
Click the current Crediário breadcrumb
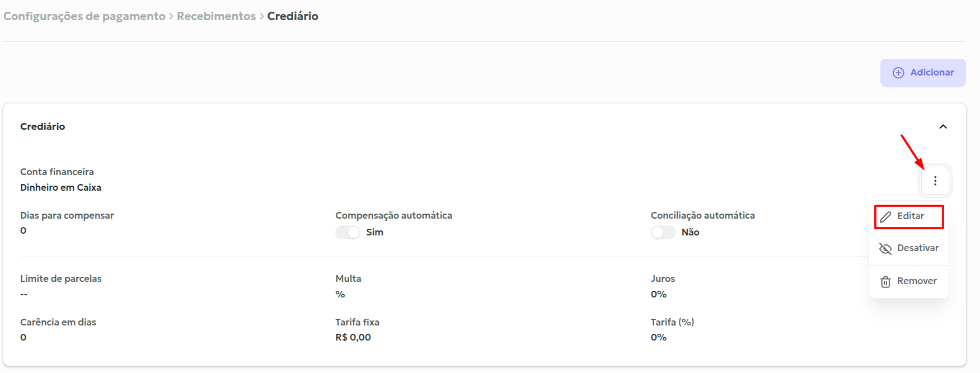tap(293, 16)
